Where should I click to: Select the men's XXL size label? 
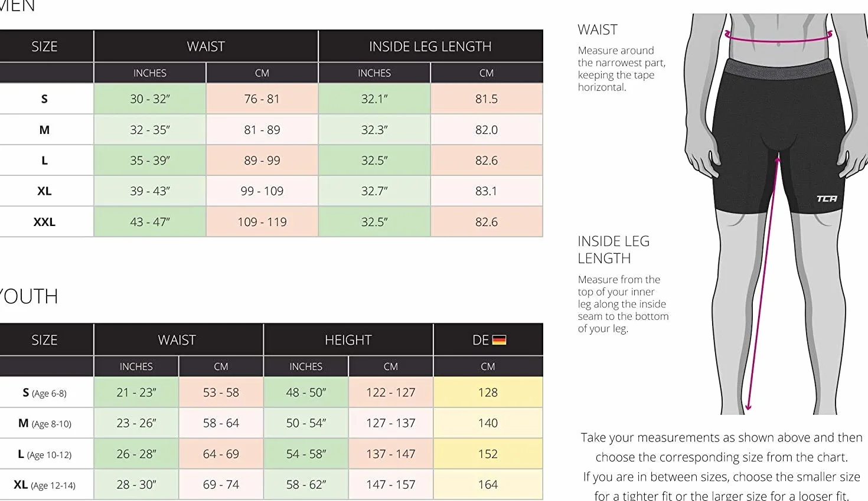(44, 222)
